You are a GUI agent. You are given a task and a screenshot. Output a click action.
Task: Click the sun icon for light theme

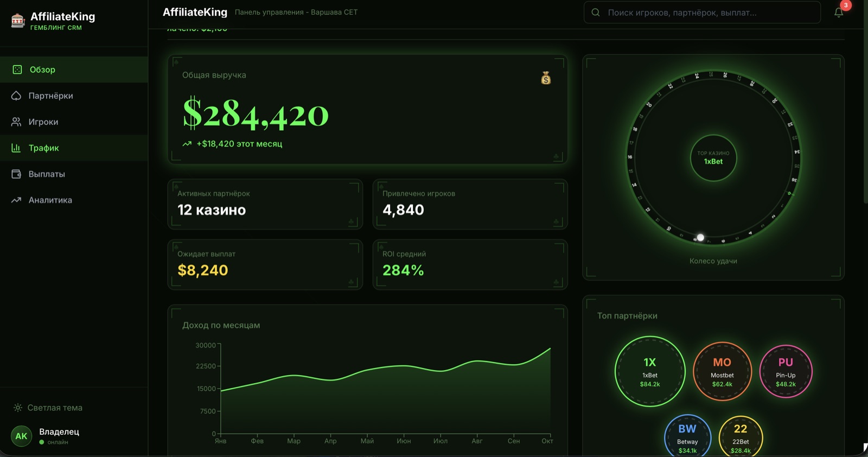pos(18,408)
